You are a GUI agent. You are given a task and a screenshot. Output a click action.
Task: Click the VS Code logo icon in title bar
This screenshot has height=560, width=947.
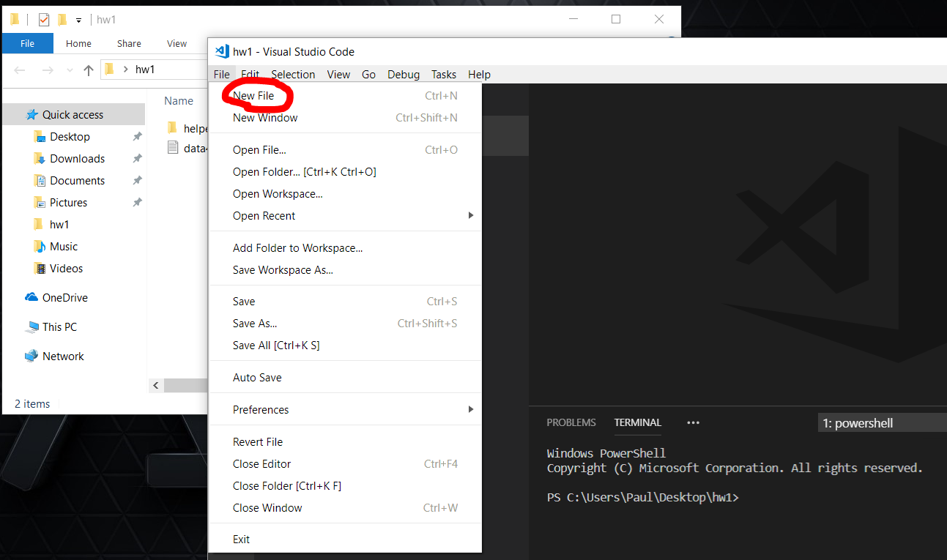(222, 51)
